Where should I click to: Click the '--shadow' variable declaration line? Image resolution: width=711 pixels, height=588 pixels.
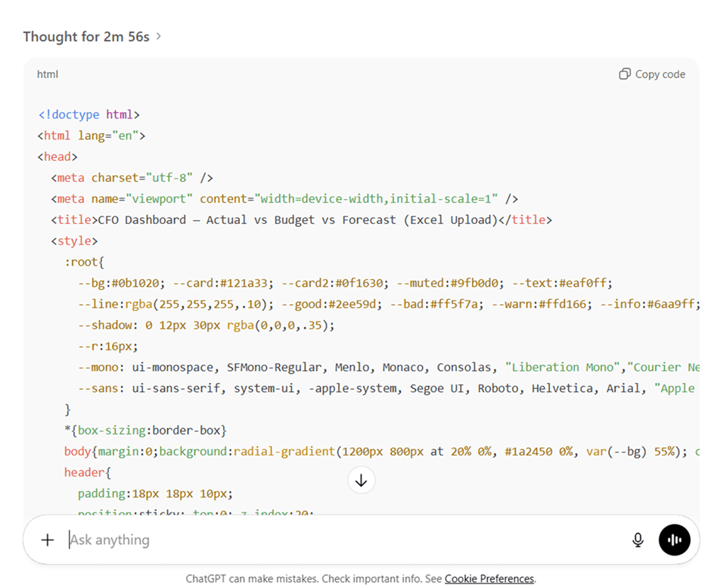tap(206, 325)
